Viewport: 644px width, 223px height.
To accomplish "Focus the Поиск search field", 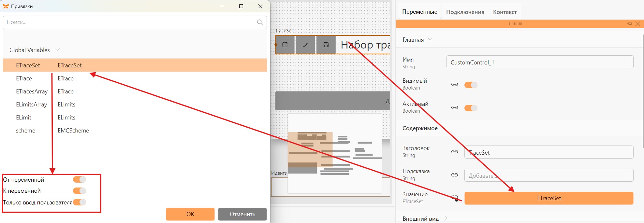I will pyautogui.click(x=135, y=22).
